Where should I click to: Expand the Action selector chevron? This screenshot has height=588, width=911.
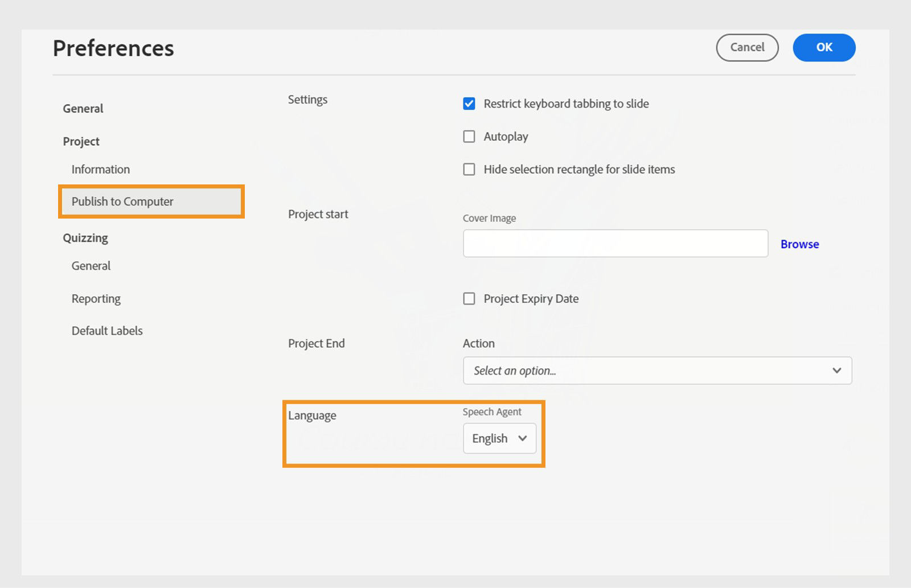[836, 371]
